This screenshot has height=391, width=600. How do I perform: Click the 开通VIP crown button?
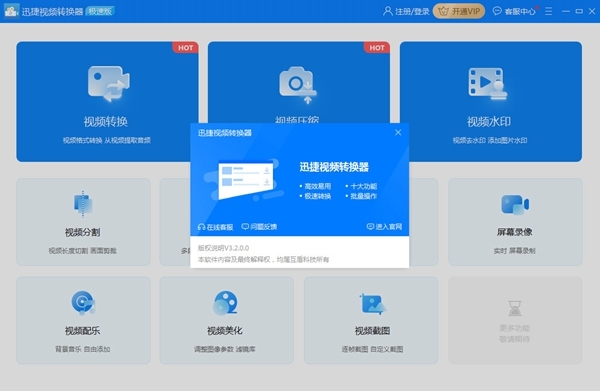[x=459, y=11]
